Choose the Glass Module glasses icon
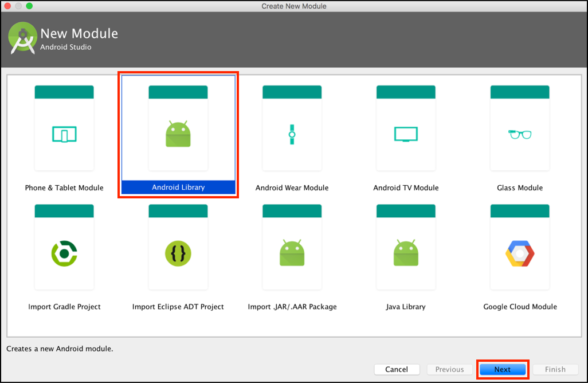Image resolution: width=588 pixels, height=383 pixels. click(x=520, y=134)
